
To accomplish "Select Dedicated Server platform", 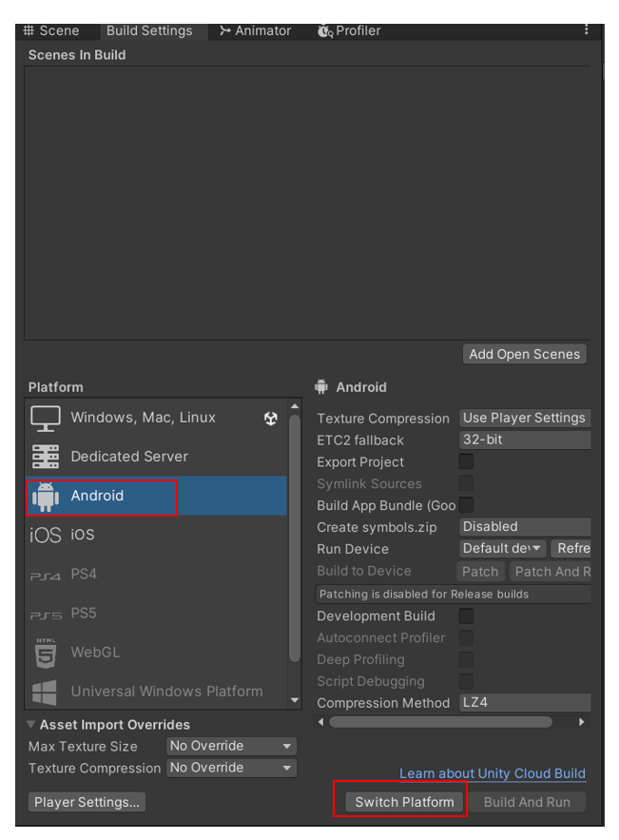I will click(156, 457).
